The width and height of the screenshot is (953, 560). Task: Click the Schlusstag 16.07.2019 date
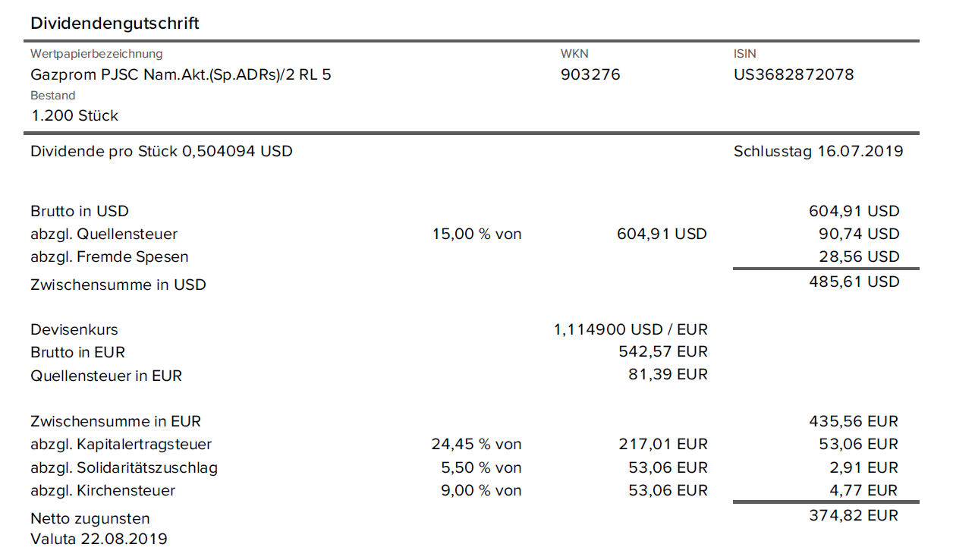pos(818,151)
